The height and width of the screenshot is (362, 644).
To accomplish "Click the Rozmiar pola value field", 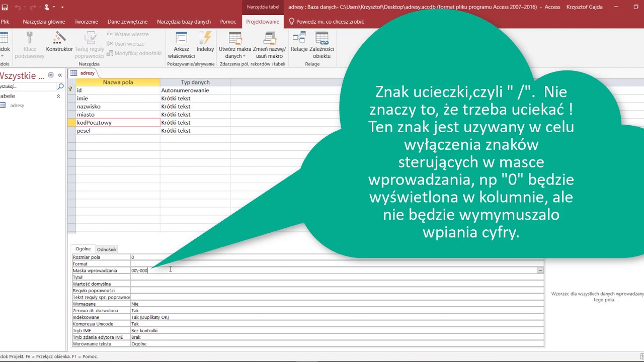I will (x=337, y=257).
